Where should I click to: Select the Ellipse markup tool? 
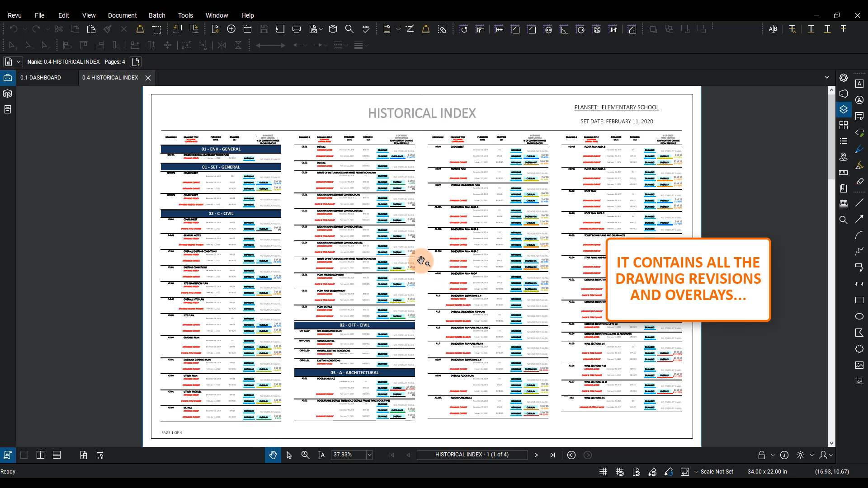coord(859,316)
